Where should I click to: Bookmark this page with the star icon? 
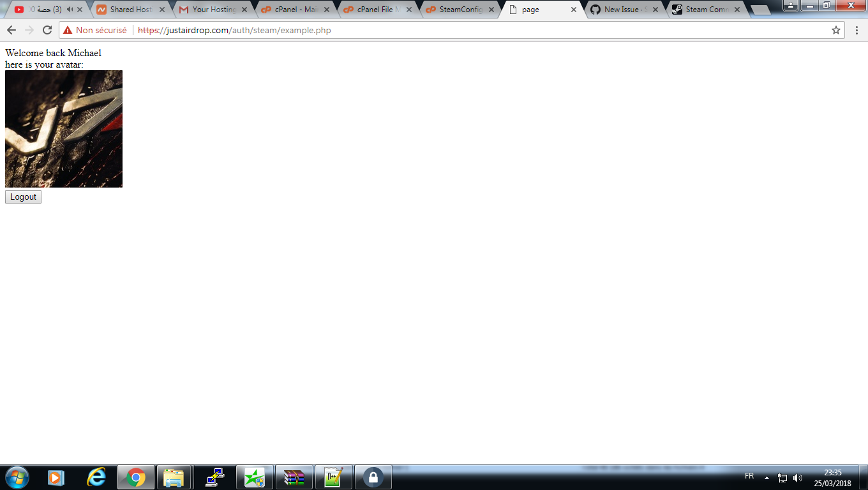tap(835, 30)
